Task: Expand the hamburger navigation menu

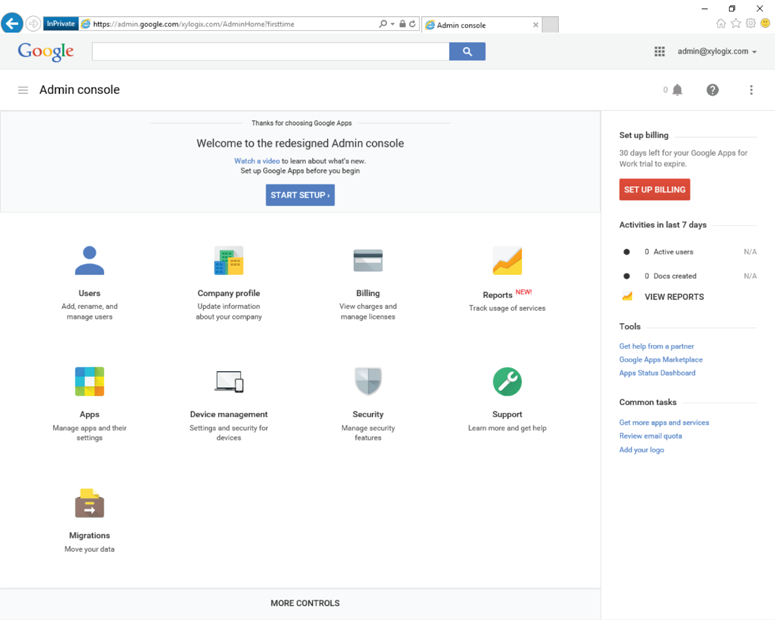Action: (23, 90)
